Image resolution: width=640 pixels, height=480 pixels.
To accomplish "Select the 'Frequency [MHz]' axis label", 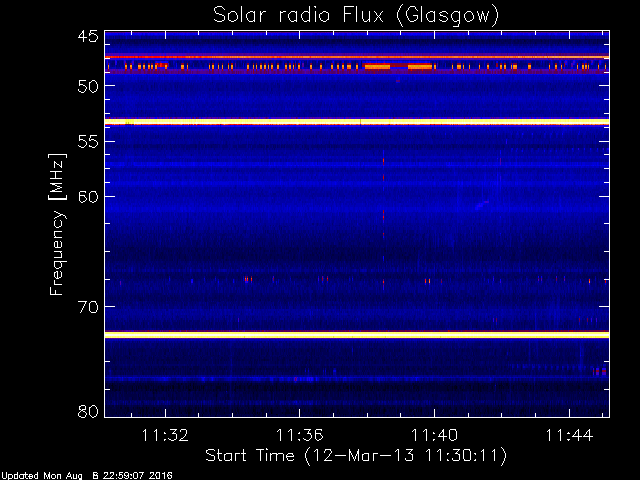I will [x=57, y=224].
